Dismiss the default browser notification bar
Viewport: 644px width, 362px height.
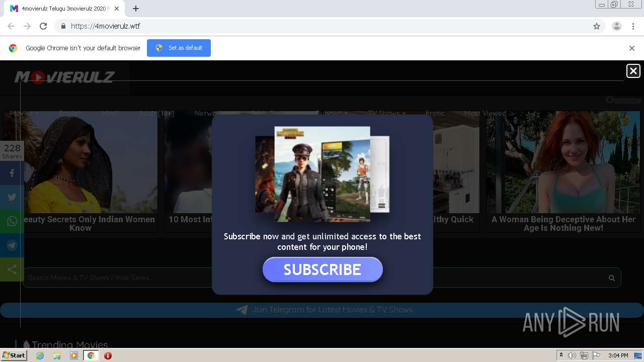(631, 48)
